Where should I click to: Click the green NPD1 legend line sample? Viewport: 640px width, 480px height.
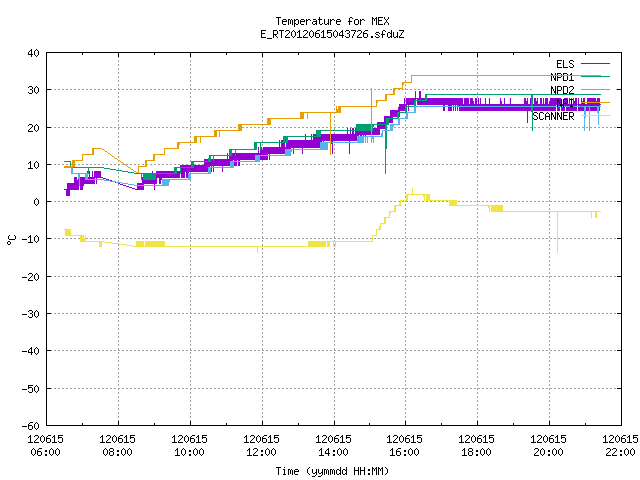tap(596, 76)
